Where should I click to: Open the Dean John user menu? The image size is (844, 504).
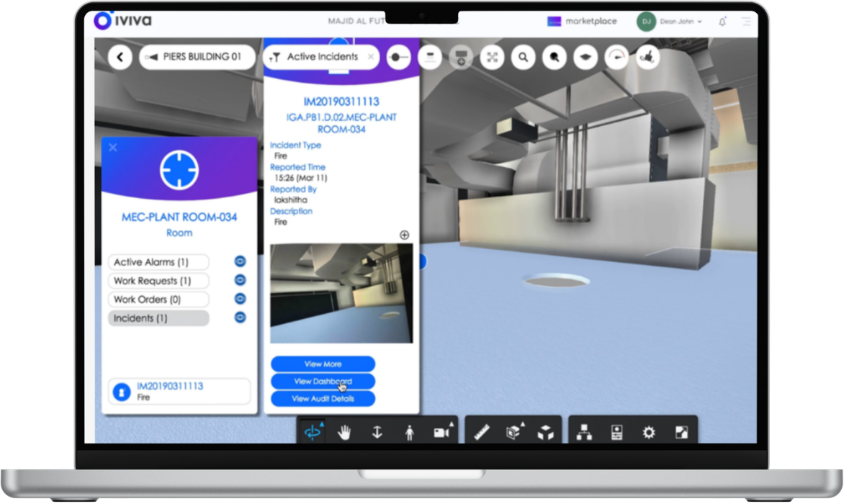[681, 22]
